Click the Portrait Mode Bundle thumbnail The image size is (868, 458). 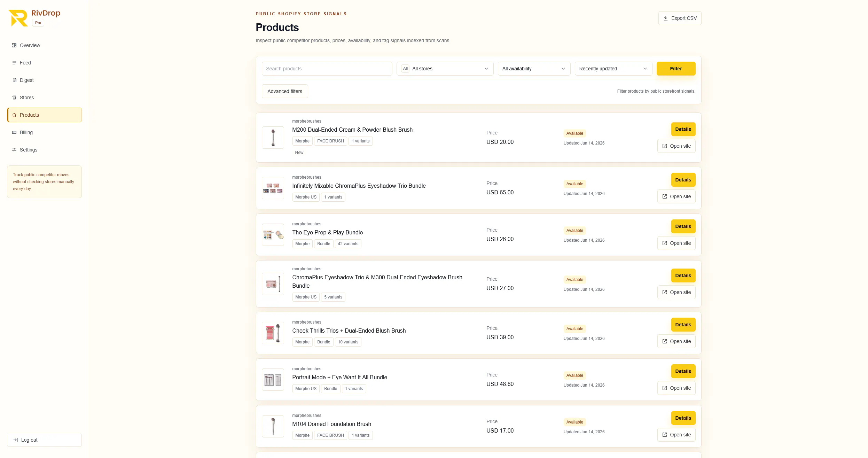point(273,380)
